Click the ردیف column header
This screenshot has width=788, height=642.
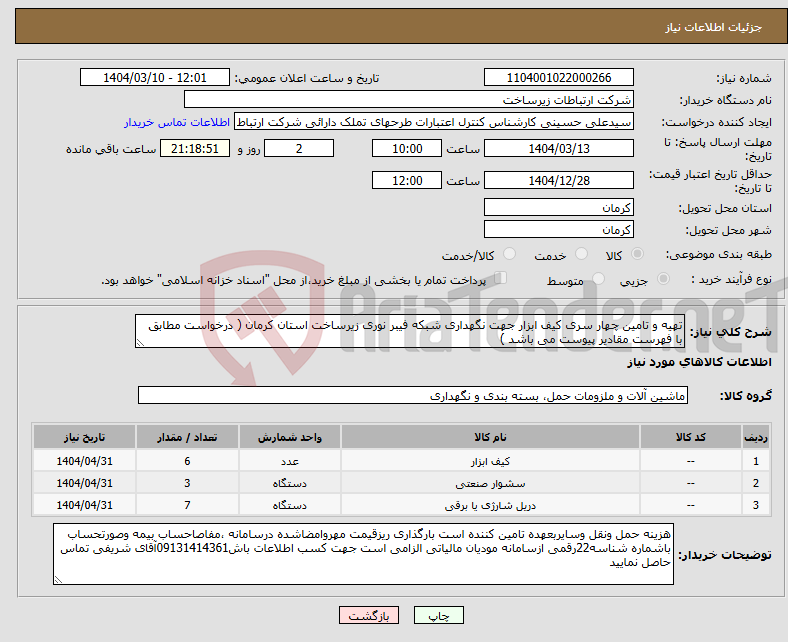pyautogui.click(x=756, y=437)
